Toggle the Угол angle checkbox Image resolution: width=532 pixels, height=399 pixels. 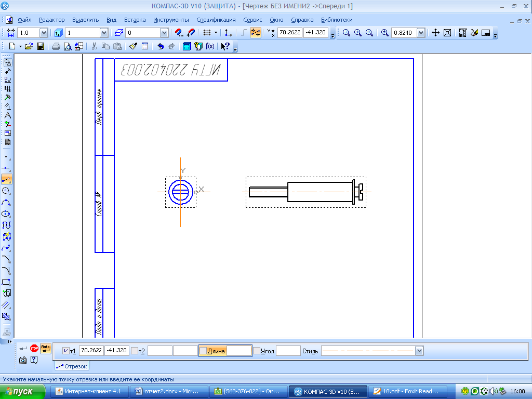click(x=257, y=351)
